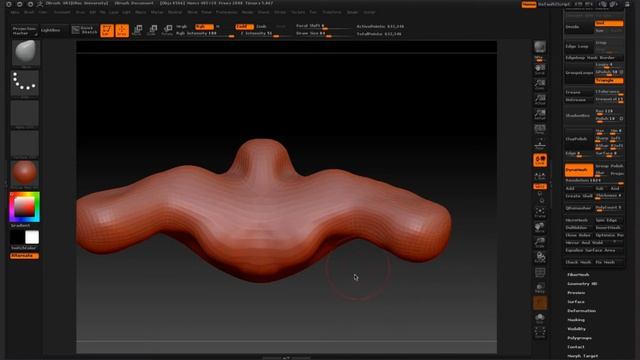Click the Divide button
This screenshot has height=360, width=640.
click(x=579, y=27)
